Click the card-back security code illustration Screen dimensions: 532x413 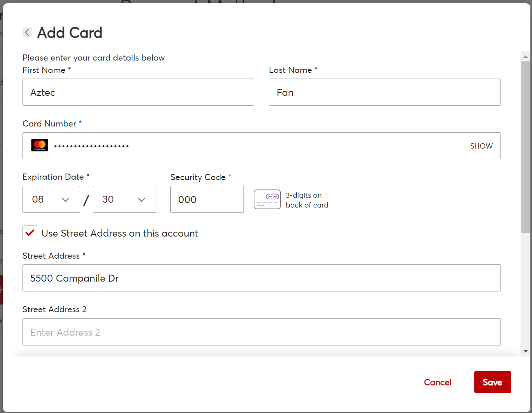coord(267,199)
